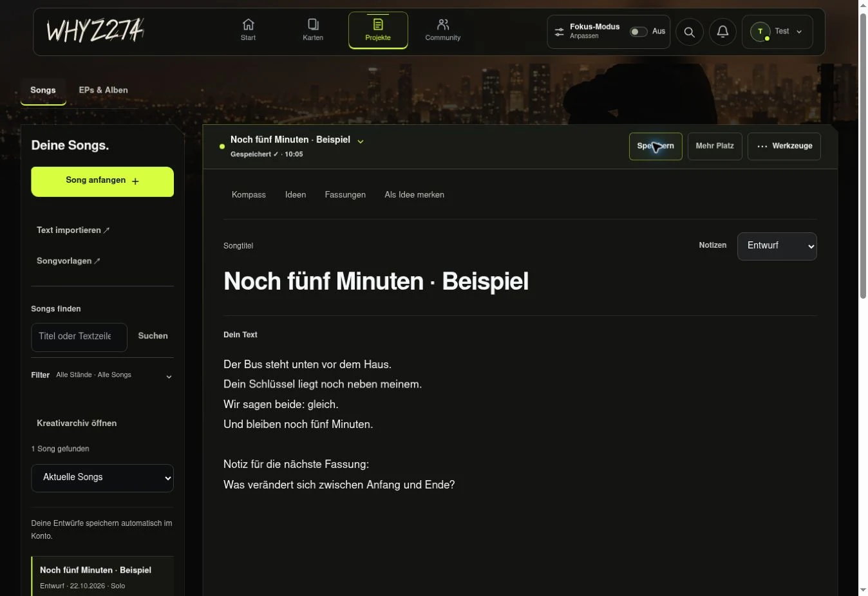Viewport: 868px width, 596px height.
Task: Expand the song title chevron in header
Action: (x=361, y=141)
